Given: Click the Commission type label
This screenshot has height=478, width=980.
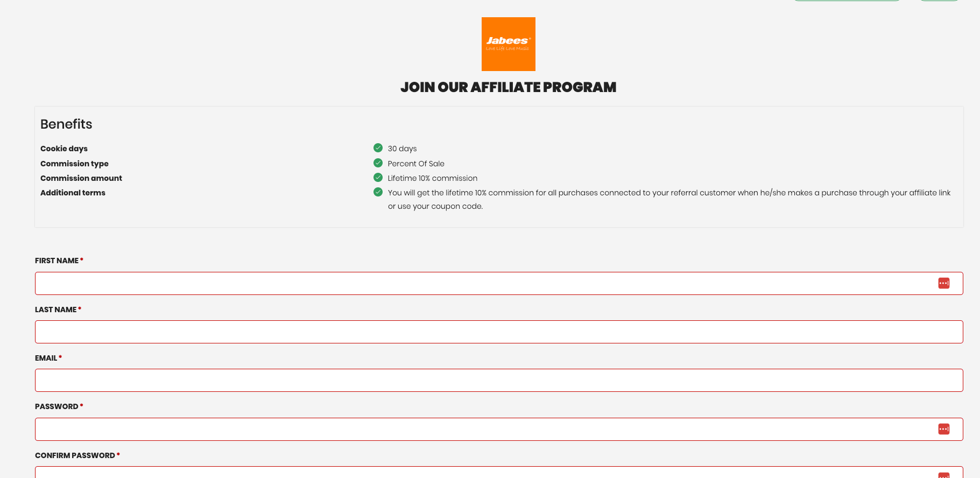Looking at the screenshot, I should [74, 164].
